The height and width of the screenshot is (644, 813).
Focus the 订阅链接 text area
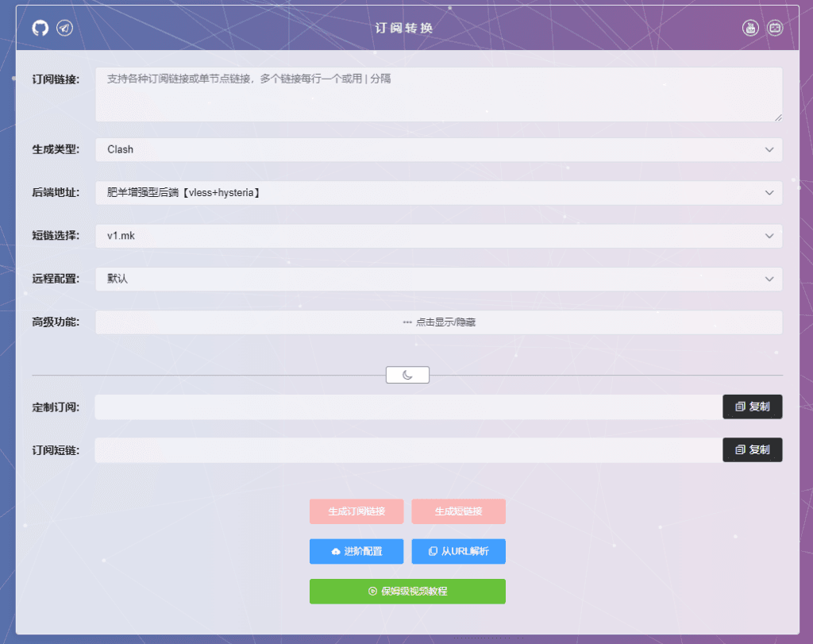click(438, 94)
